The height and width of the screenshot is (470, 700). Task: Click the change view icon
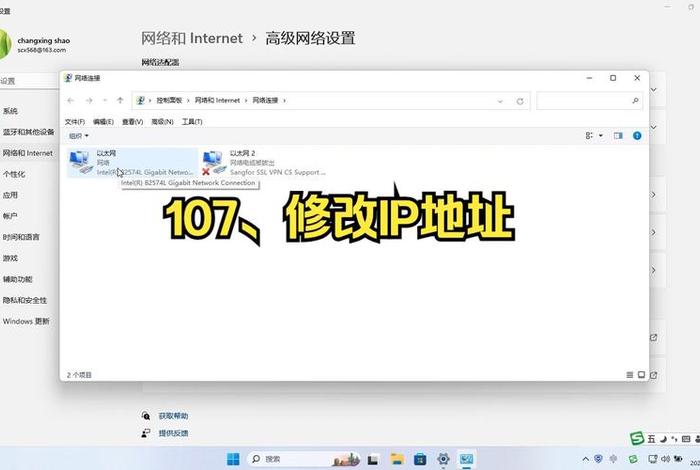[589, 136]
